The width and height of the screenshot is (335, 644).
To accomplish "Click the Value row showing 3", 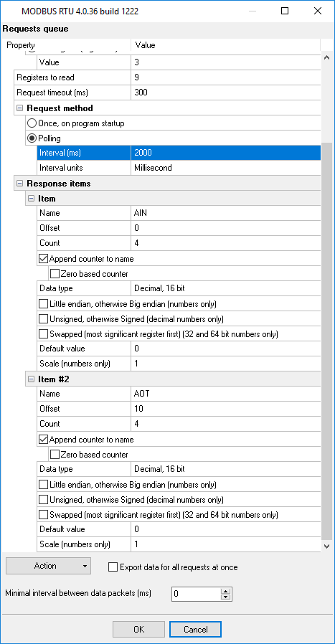I will [226, 62].
